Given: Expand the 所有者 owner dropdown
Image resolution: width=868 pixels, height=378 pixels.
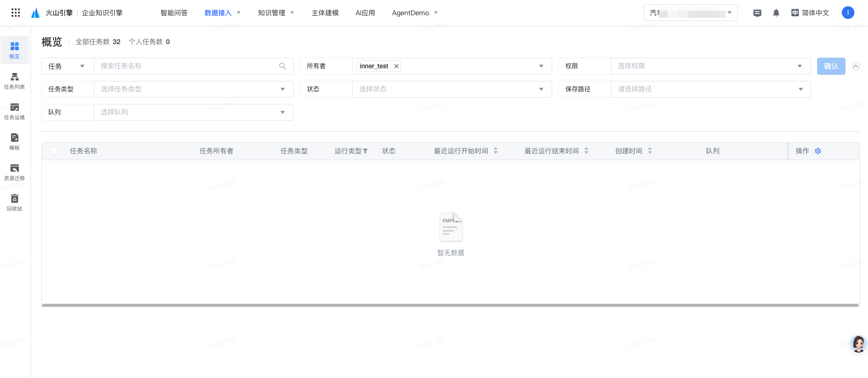Looking at the screenshot, I should (541, 66).
